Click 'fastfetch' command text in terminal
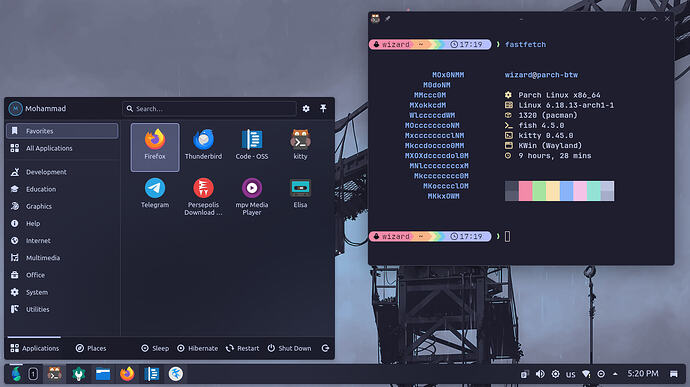This screenshot has height=387, width=690. [525, 44]
